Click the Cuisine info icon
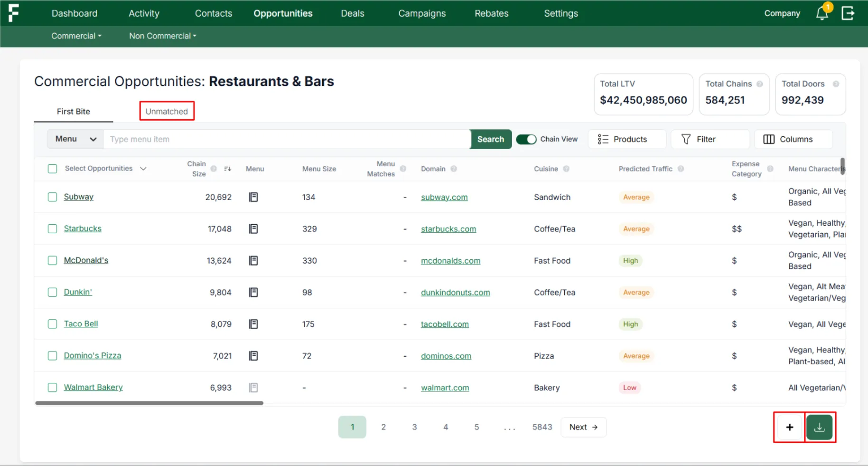The image size is (868, 466). click(x=566, y=169)
